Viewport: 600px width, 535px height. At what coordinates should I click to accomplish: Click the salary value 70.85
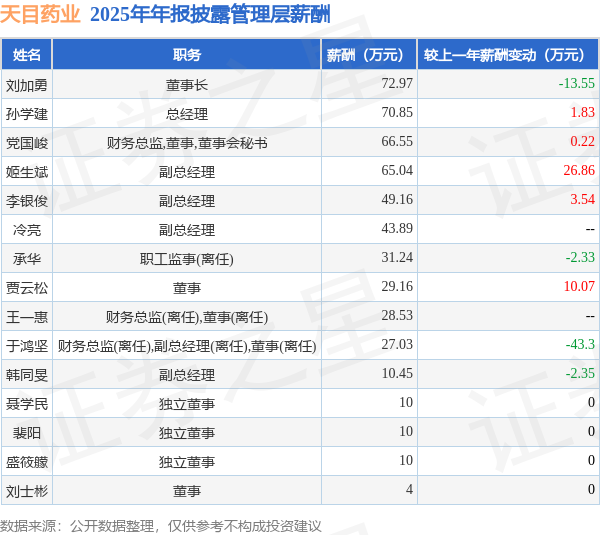click(x=397, y=112)
